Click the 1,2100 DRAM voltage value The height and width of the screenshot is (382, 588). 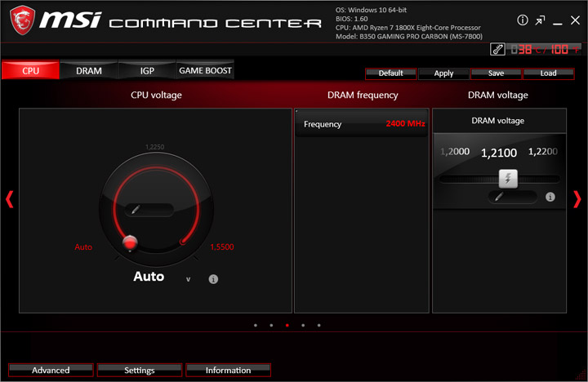[x=499, y=153]
